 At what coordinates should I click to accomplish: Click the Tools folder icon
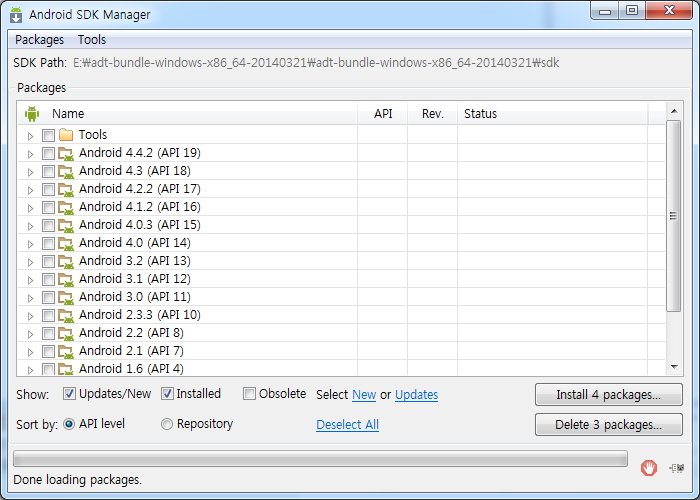[x=66, y=134]
